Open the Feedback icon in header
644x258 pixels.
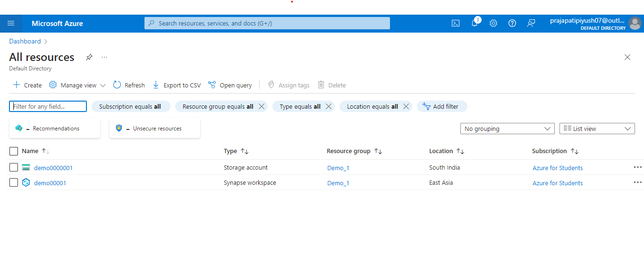[531, 23]
